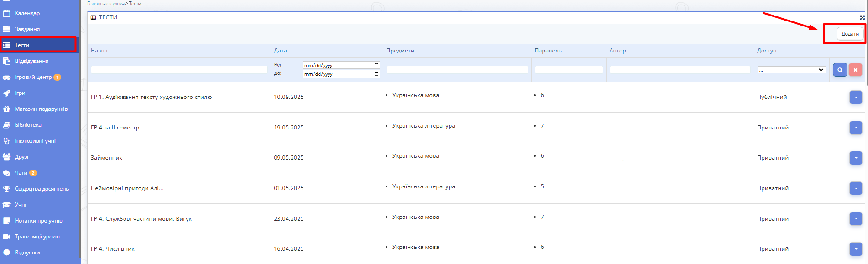Click the red clear filter button
This screenshot has height=264, width=868.
coord(855,70)
